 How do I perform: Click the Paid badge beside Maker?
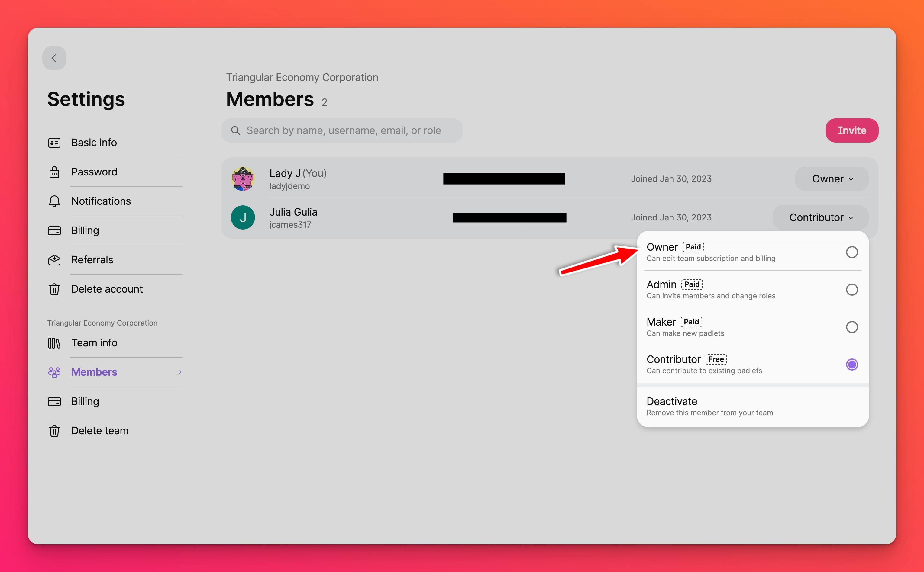point(691,322)
